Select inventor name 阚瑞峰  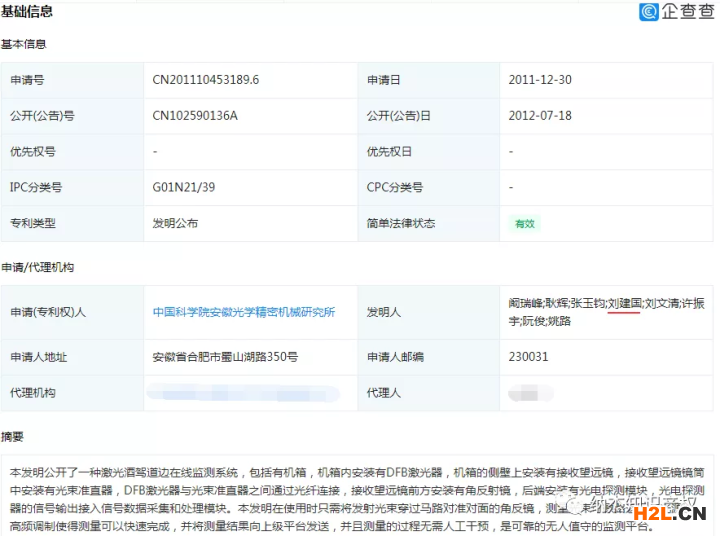(x=527, y=302)
